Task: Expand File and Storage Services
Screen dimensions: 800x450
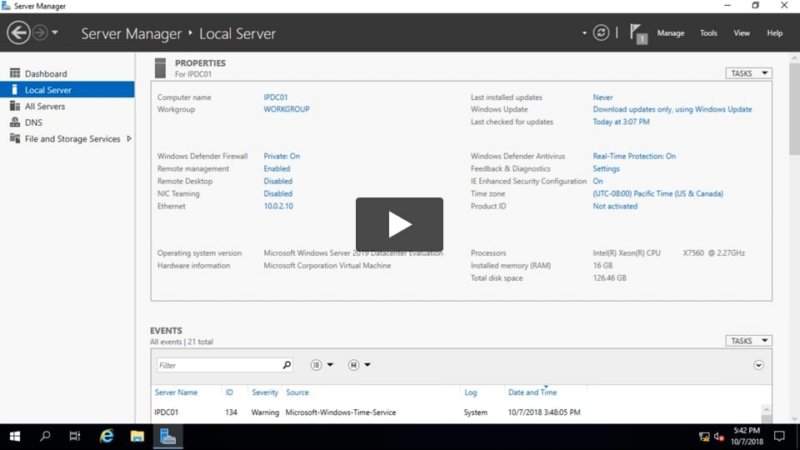Action: point(129,139)
